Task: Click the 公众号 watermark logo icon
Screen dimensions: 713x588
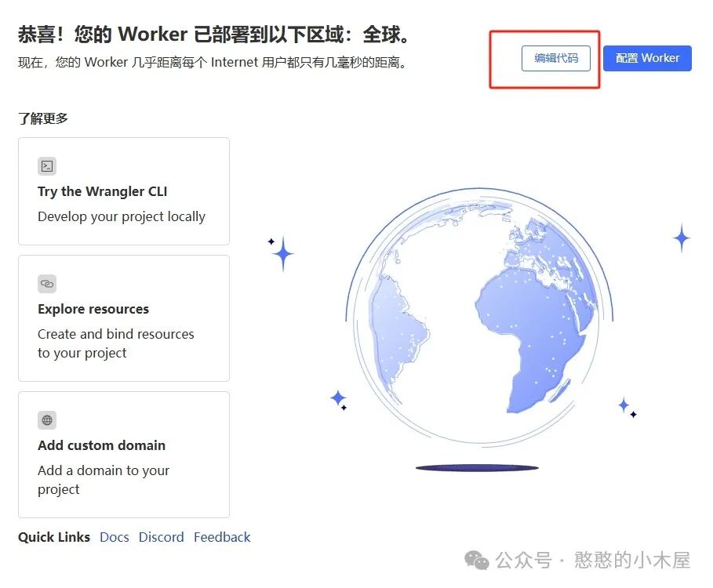Action: [x=476, y=561]
